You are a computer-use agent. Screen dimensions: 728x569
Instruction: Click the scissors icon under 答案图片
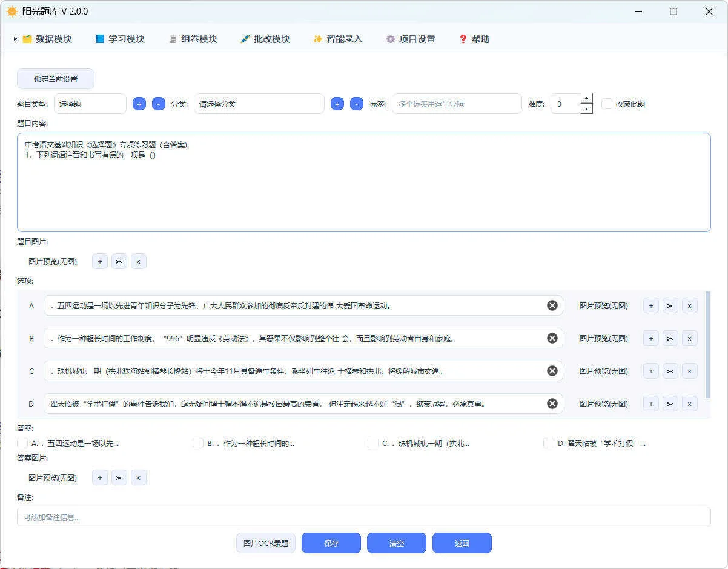pos(119,477)
